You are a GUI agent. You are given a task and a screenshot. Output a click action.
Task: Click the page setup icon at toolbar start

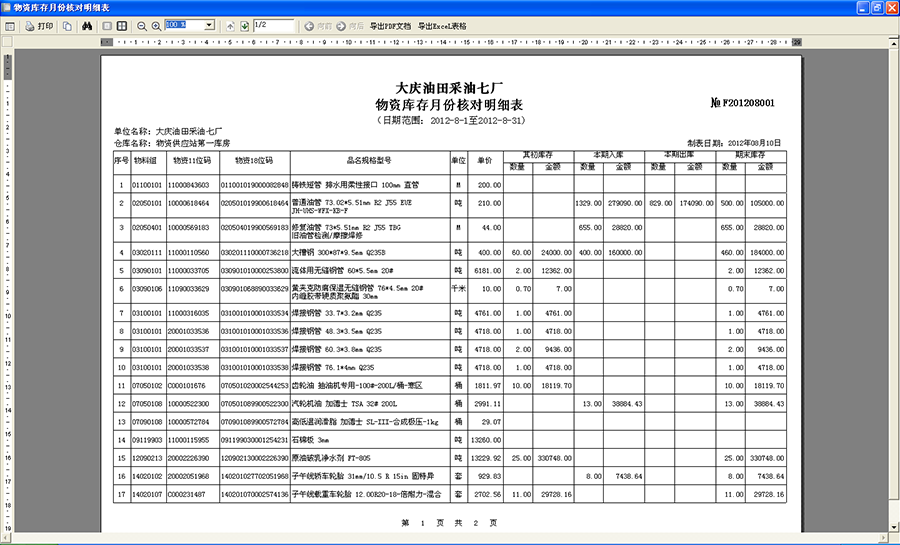[x=10, y=26]
